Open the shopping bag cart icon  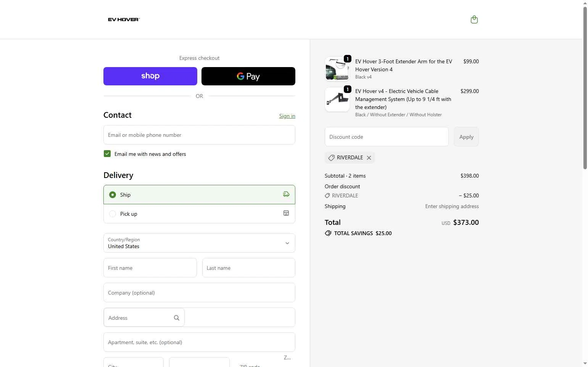[474, 19]
